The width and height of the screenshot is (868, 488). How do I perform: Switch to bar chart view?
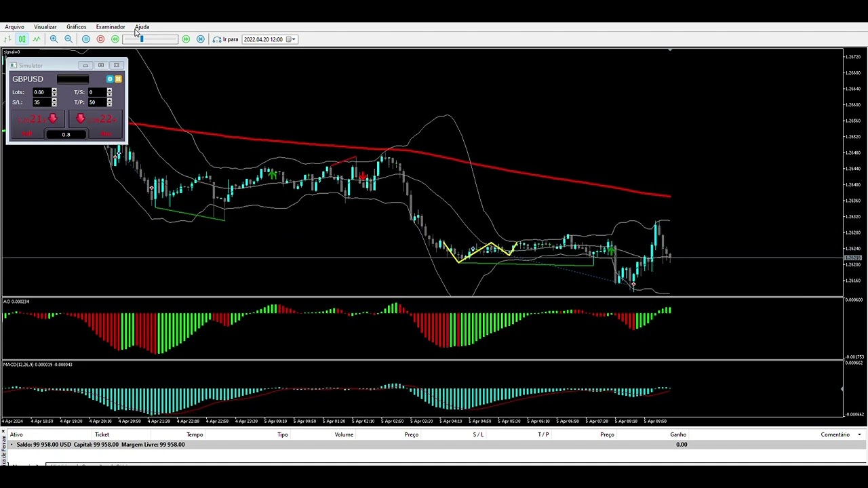[7, 39]
